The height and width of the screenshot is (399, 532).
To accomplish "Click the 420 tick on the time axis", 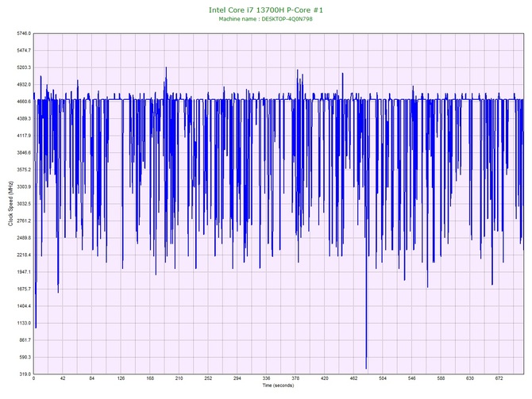I will (x=324, y=378).
